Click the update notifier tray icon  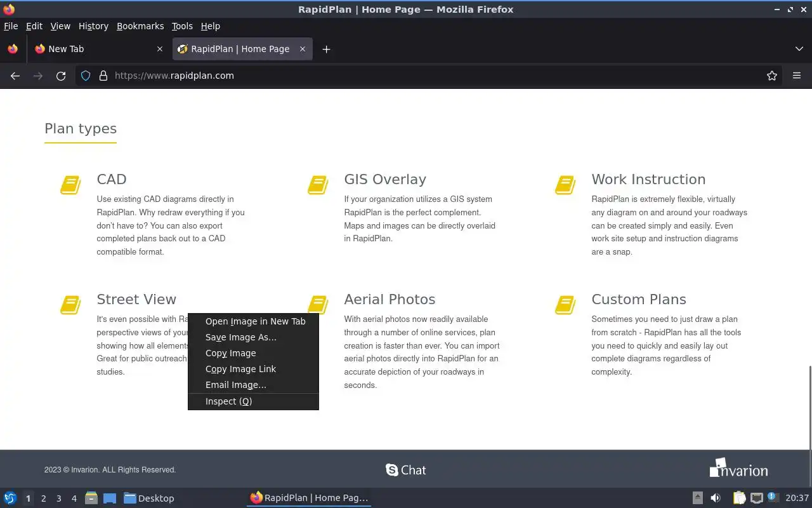pos(772,497)
